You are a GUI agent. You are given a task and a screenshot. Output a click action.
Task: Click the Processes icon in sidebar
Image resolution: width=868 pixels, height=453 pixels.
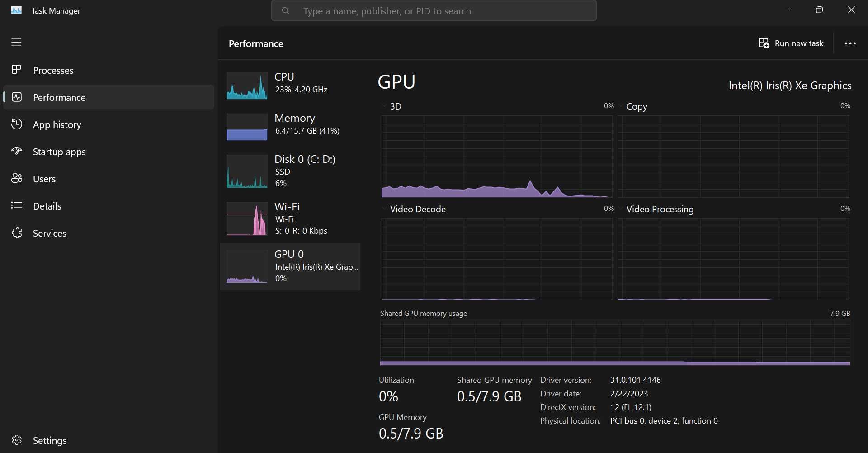click(16, 70)
